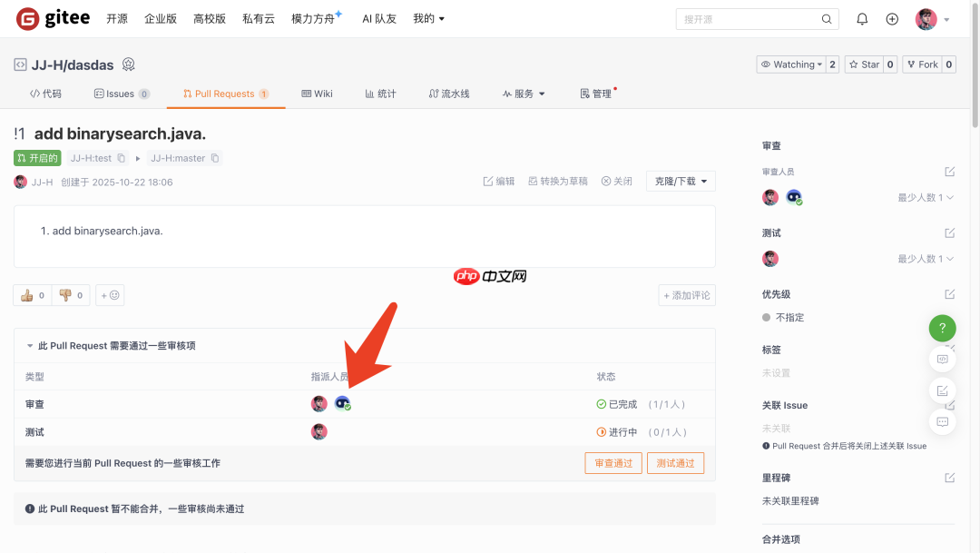Edit 审查人员 using the pencil icon
Image resolution: width=980 pixels, height=553 pixels.
(x=949, y=171)
